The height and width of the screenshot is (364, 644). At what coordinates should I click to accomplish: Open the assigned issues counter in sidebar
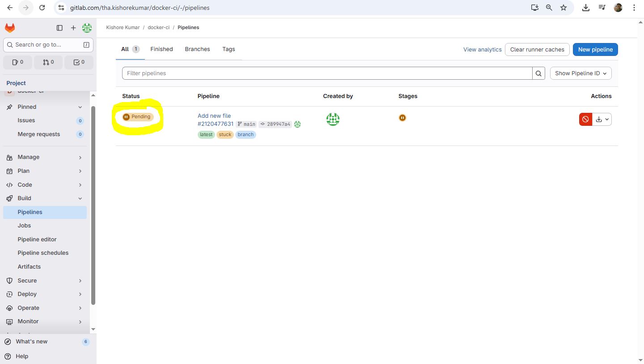[18, 62]
